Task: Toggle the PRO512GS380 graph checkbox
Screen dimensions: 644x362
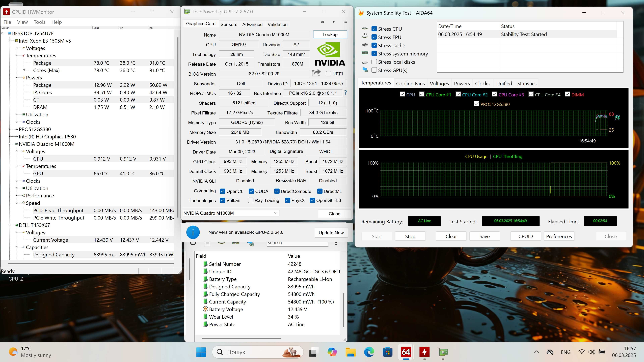Action: click(x=476, y=104)
